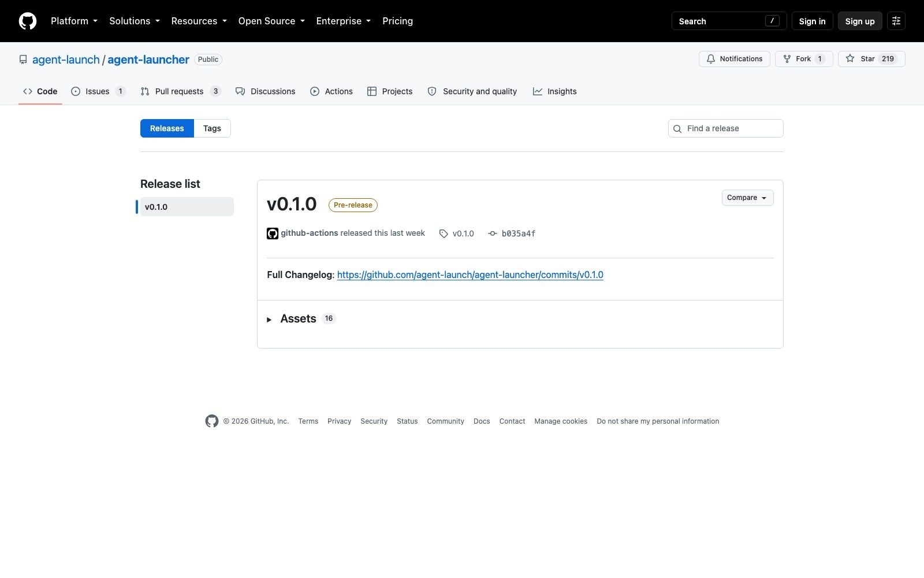The width and height of the screenshot is (924, 578).
Task: Click the github-actions avatar icon
Action: click(273, 234)
